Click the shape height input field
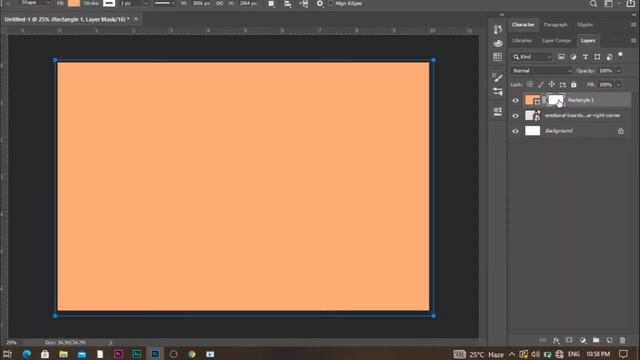 (x=248, y=3)
